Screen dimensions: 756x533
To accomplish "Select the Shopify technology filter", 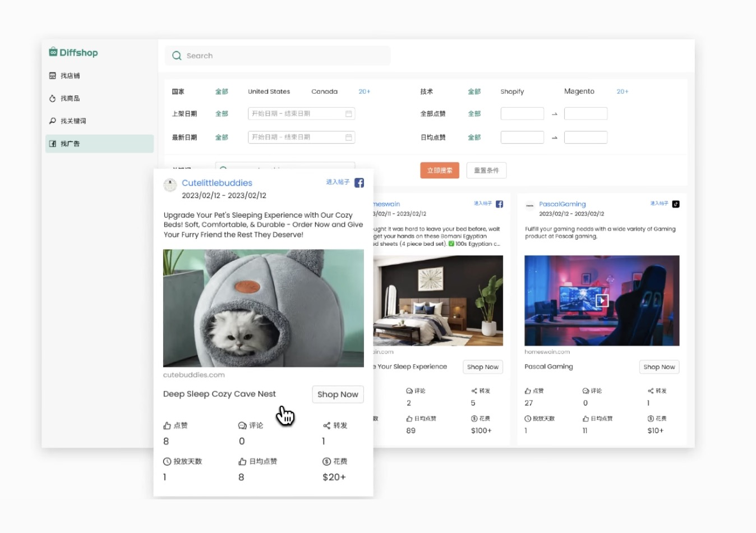I will 512,91.
